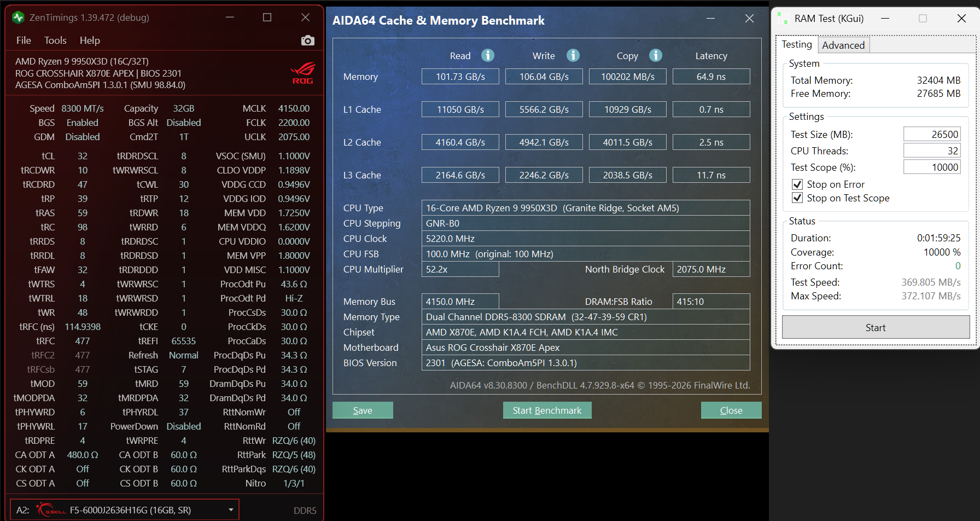980x521 pixels.
Task: Click the L2 Cache Latency value 2.5 ns
Action: pyautogui.click(x=711, y=142)
